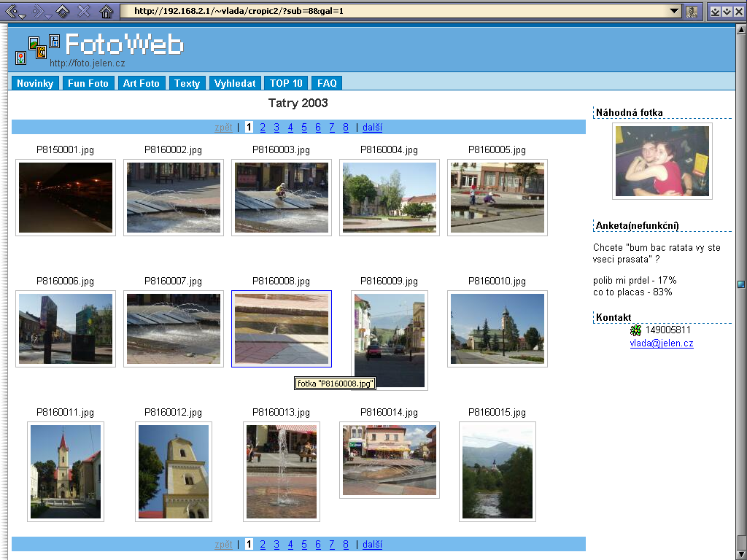Image resolution: width=747 pixels, height=560 pixels.
Task: Switch to the TOP 10 tab
Action: click(x=286, y=83)
